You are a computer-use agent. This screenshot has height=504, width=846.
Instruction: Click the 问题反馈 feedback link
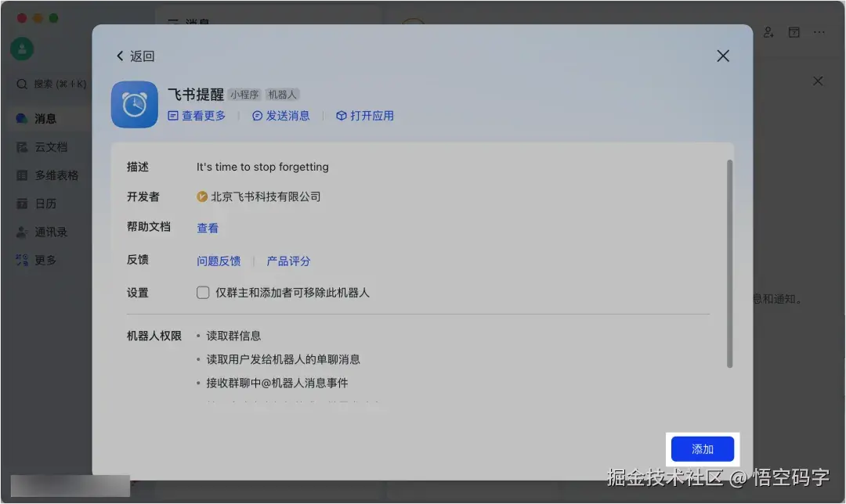coord(219,260)
